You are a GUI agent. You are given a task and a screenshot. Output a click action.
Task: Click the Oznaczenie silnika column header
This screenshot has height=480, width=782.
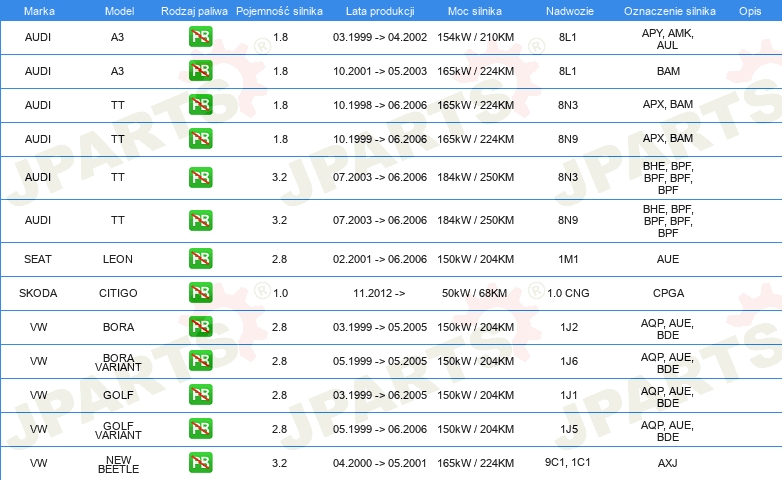click(x=669, y=11)
